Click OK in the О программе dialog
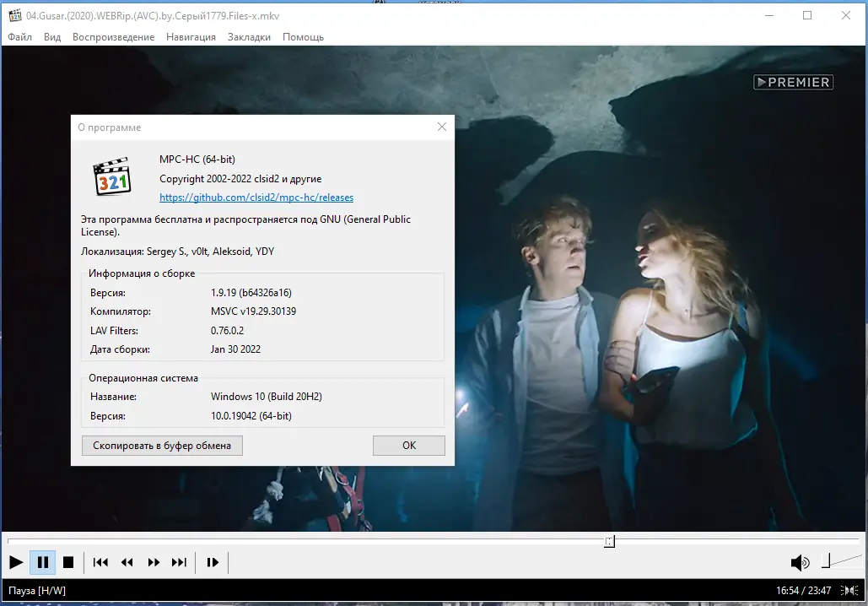This screenshot has height=606, width=868. (x=409, y=446)
